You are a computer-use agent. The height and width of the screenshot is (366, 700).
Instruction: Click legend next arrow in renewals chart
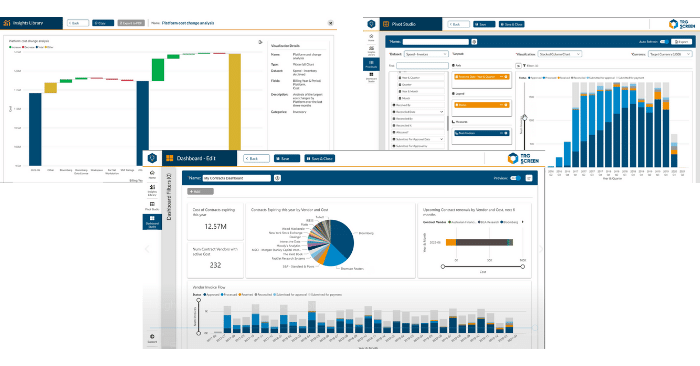coord(523,222)
